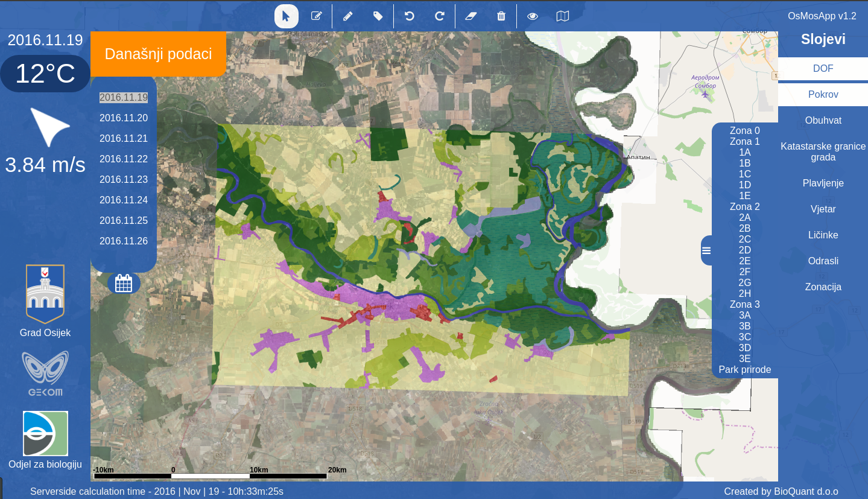Expand the Zonacija layer entry
The image size is (868, 499).
(x=823, y=287)
